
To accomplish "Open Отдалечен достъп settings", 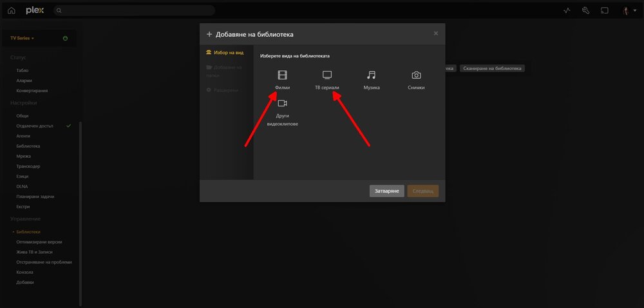I will click(x=35, y=126).
